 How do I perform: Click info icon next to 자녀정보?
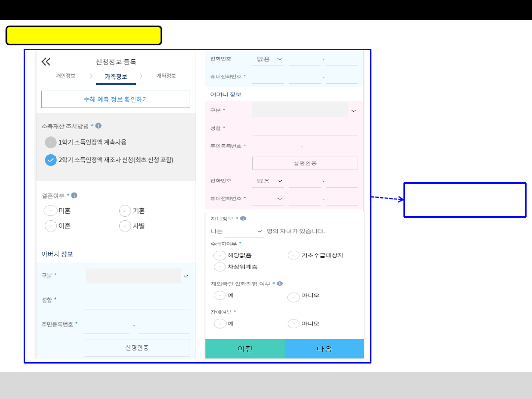(x=243, y=218)
